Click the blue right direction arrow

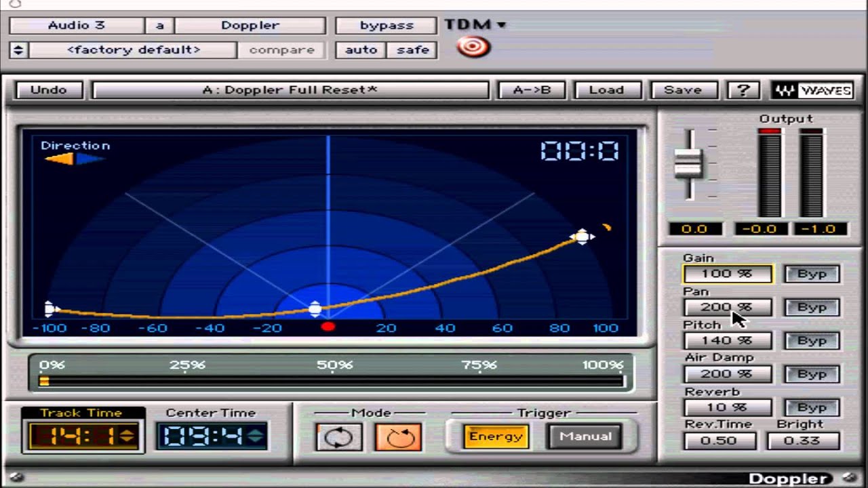[x=90, y=159]
